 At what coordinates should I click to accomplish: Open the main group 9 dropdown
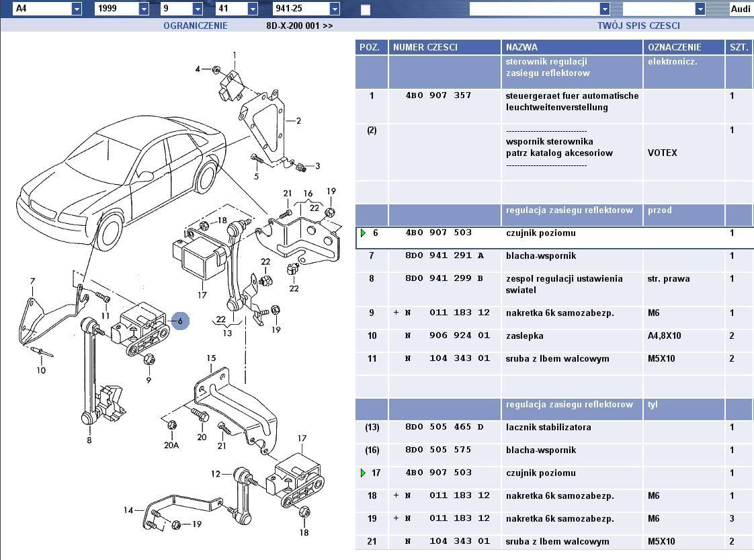(x=198, y=8)
